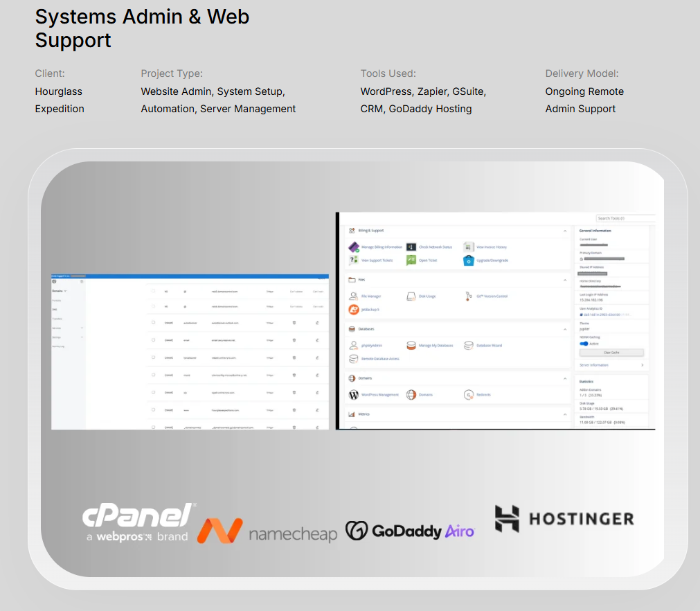Collapse the Billing & Support section
700x611 pixels.
(x=565, y=231)
